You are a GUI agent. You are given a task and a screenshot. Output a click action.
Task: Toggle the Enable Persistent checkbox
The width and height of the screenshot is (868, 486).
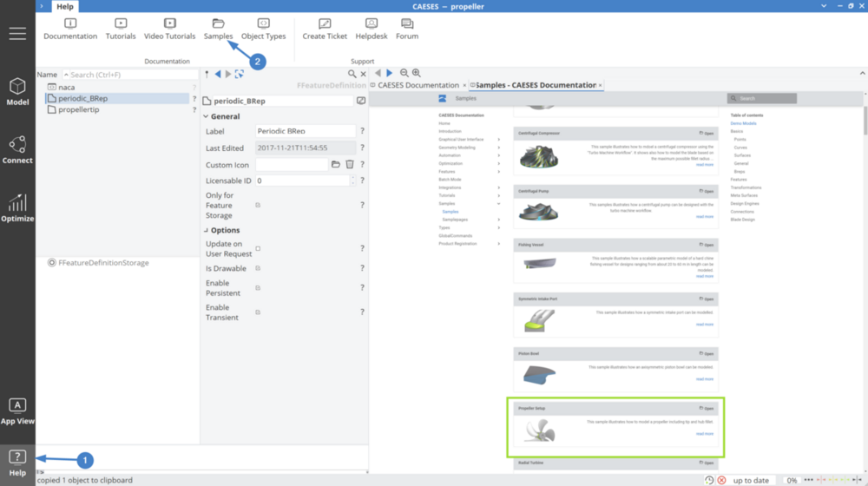(258, 288)
